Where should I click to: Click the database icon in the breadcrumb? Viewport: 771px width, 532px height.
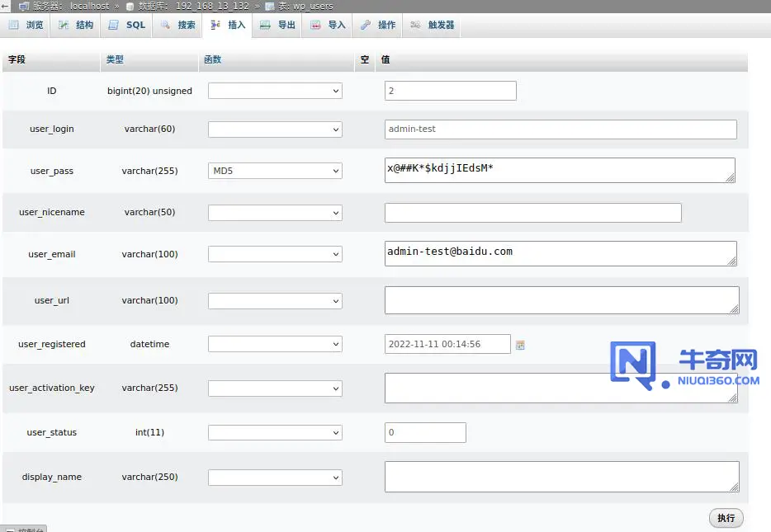coord(130,7)
